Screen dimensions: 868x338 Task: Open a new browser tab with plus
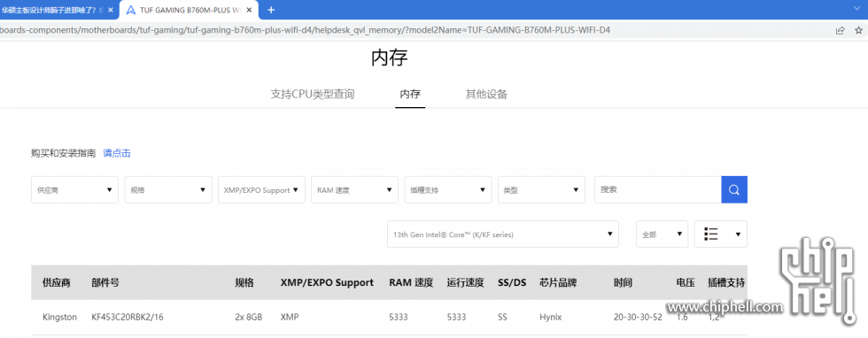coord(271,10)
